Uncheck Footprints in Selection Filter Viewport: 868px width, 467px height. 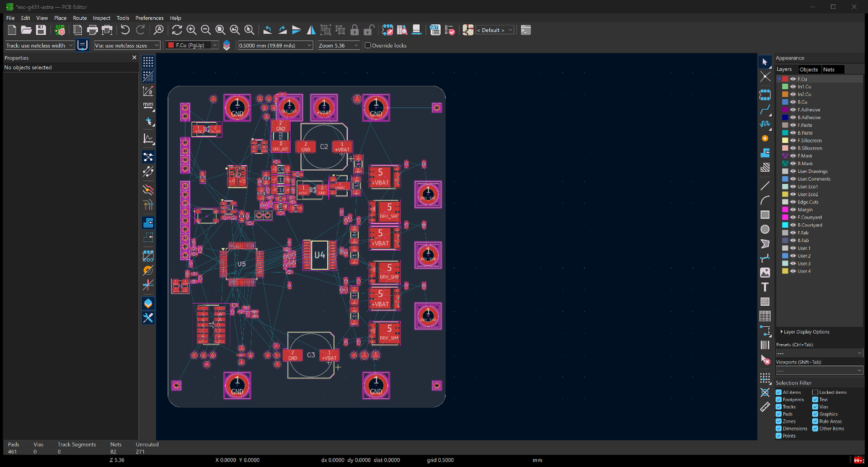779,399
